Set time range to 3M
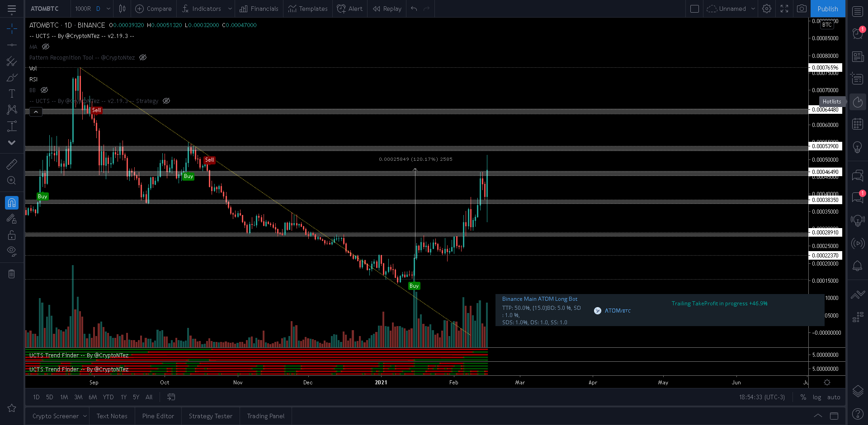The width and height of the screenshot is (868, 425). tap(78, 397)
